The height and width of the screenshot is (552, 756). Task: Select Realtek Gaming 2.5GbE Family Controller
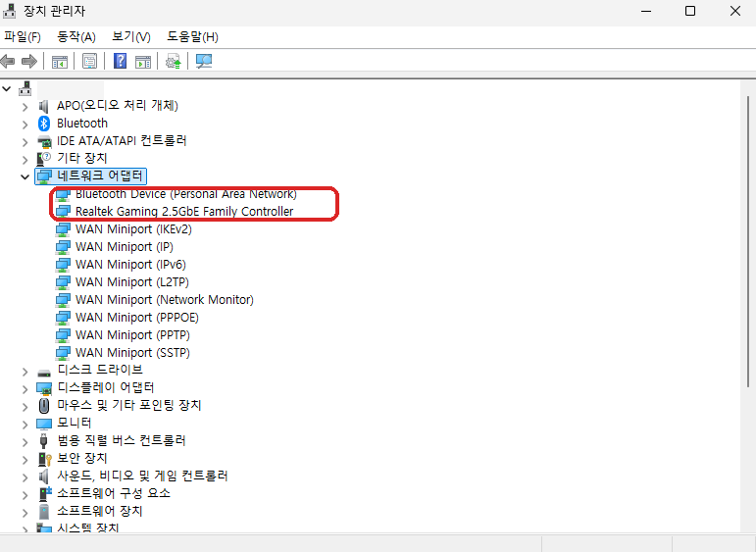(184, 211)
